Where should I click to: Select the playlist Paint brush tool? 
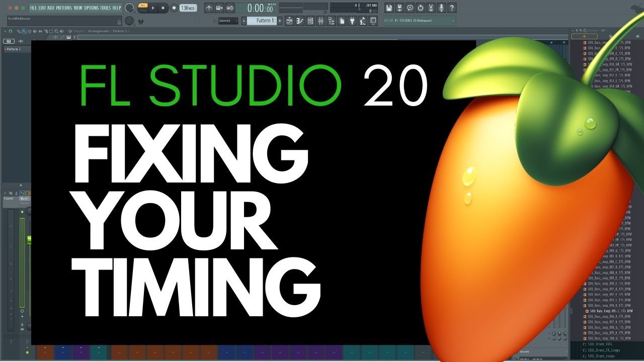(24, 31)
